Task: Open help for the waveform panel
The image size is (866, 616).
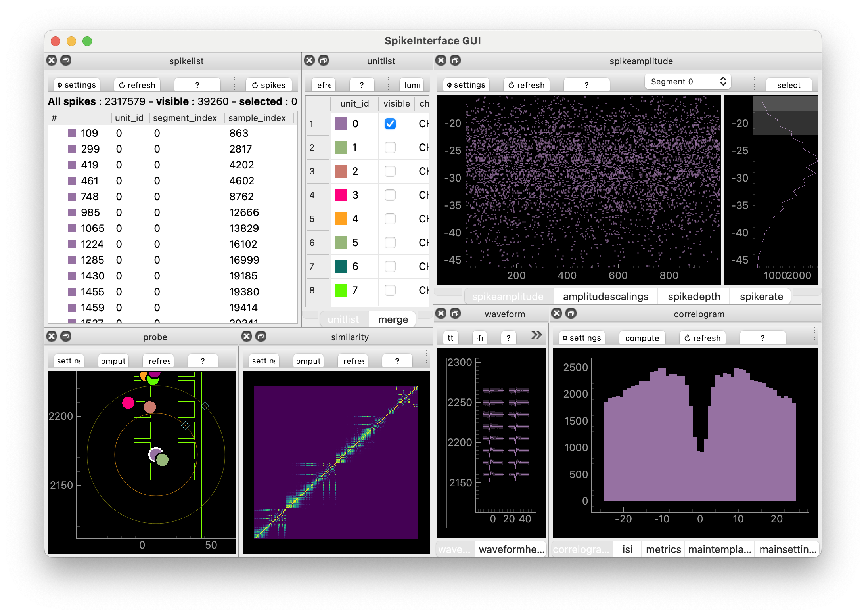Action: pyautogui.click(x=508, y=338)
